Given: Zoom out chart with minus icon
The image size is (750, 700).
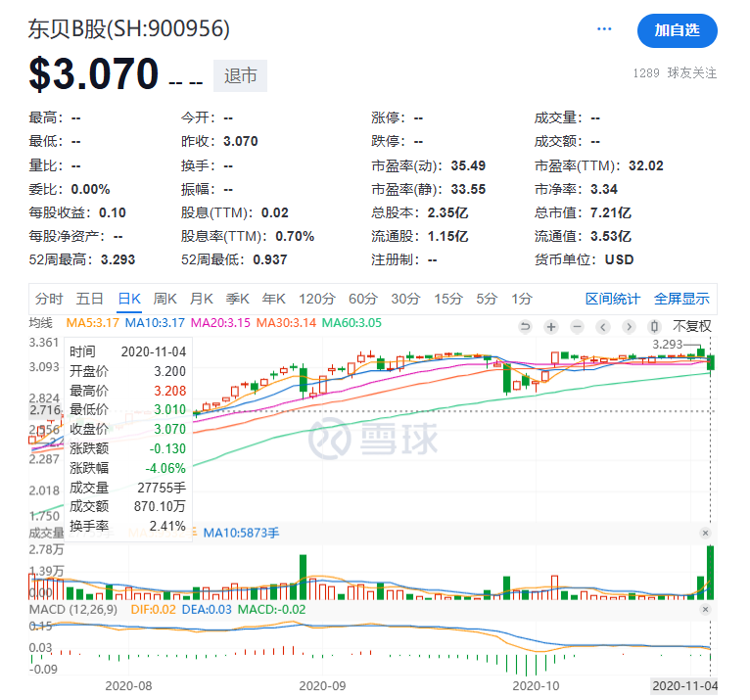Looking at the screenshot, I should pyautogui.click(x=578, y=327).
